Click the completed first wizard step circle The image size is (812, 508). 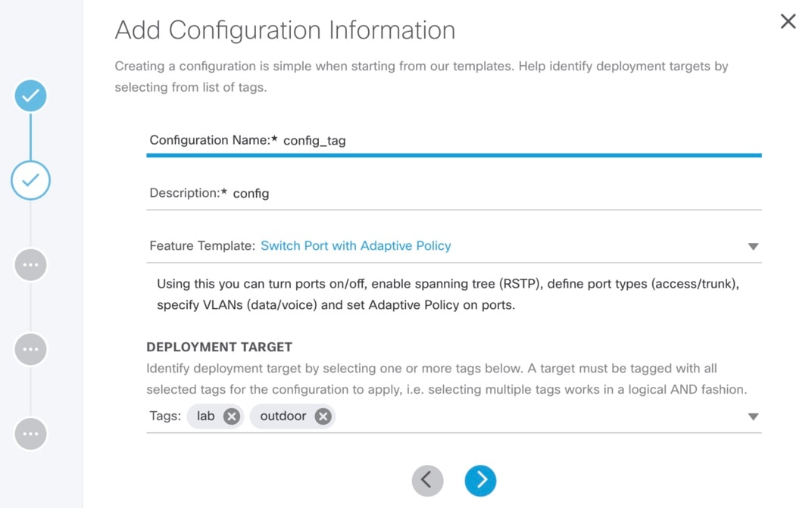(30, 96)
